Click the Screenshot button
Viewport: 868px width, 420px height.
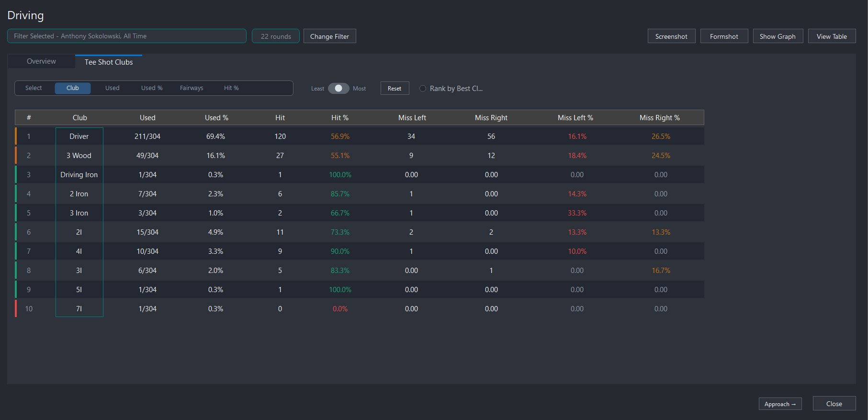click(671, 36)
